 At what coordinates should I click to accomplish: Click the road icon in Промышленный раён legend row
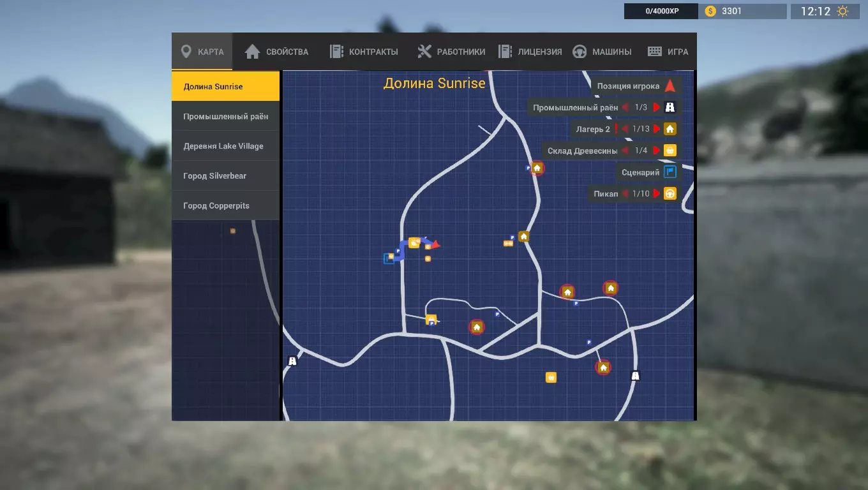(x=670, y=107)
